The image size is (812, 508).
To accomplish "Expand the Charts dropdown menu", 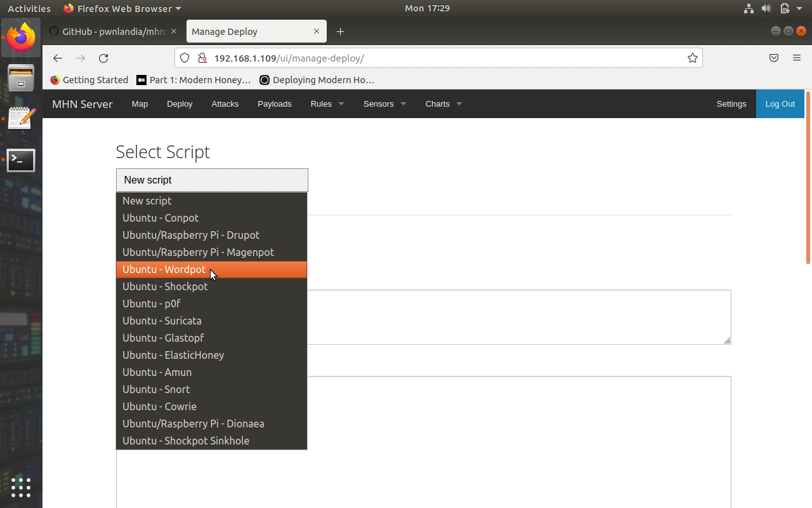I will [x=443, y=104].
